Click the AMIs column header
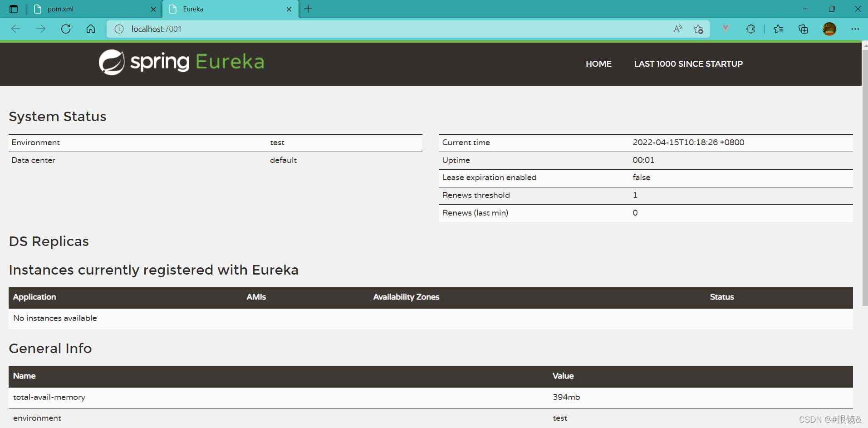The image size is (868, 428). click(256, 297)
